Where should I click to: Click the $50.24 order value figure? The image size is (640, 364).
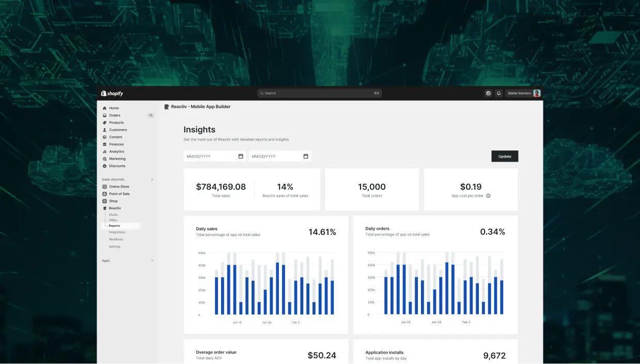pos(322,356)
